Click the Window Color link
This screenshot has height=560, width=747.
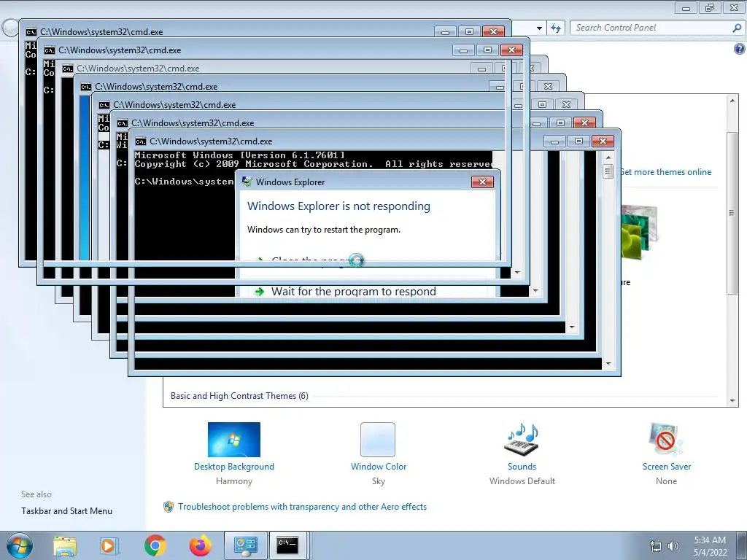(379, 467)
